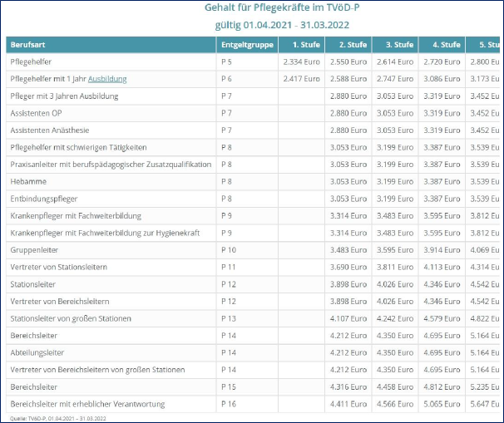
Task: Click the Entgeltgruppe column header
Action: point(247,45)
